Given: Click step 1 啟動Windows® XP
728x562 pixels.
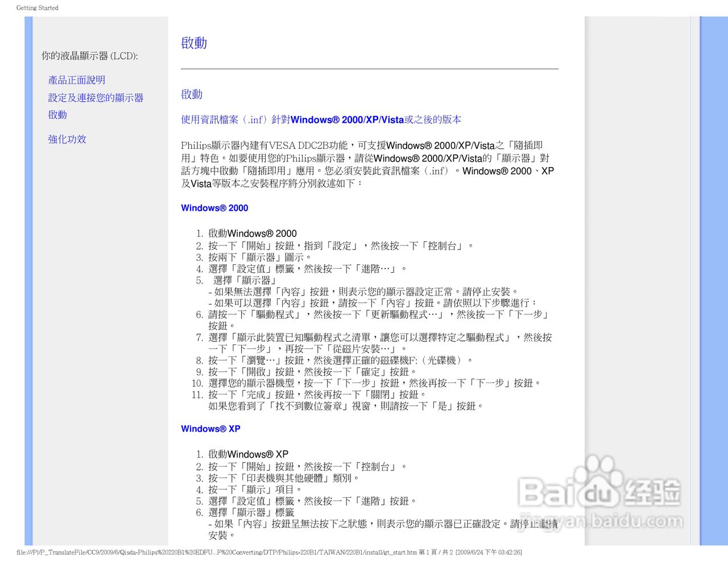Looking at the screenshot, I should 249,455.
